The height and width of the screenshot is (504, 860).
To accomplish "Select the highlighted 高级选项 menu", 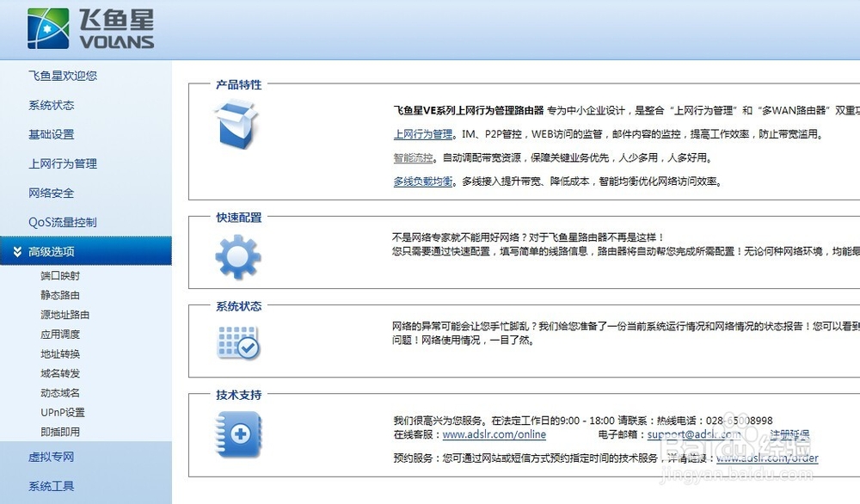I will tap(85, 251).
